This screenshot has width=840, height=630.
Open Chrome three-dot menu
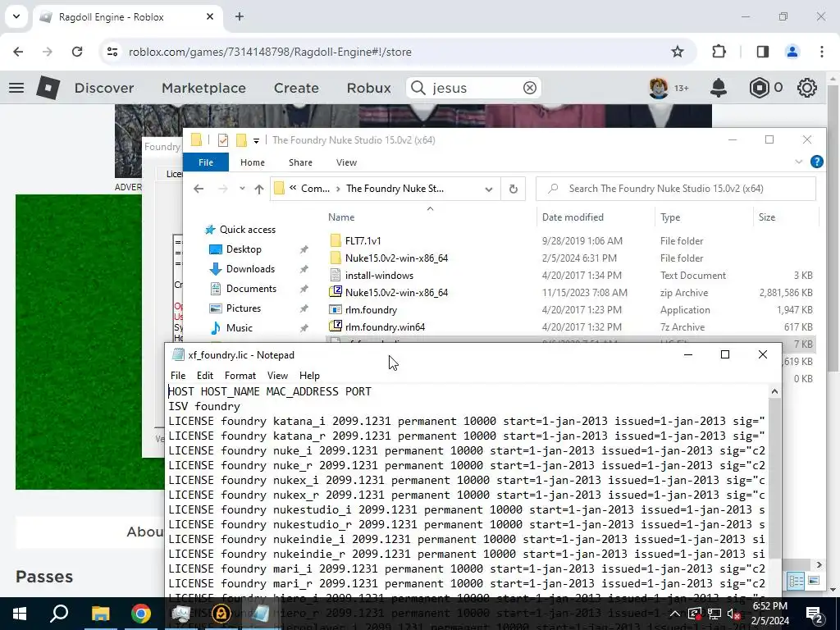point(822,52)
